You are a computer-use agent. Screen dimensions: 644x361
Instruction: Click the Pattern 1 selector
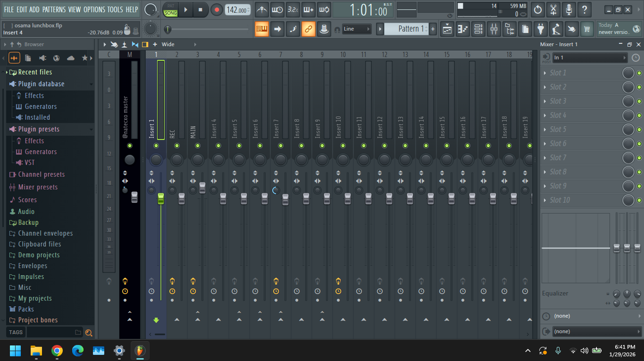point(407,29)
